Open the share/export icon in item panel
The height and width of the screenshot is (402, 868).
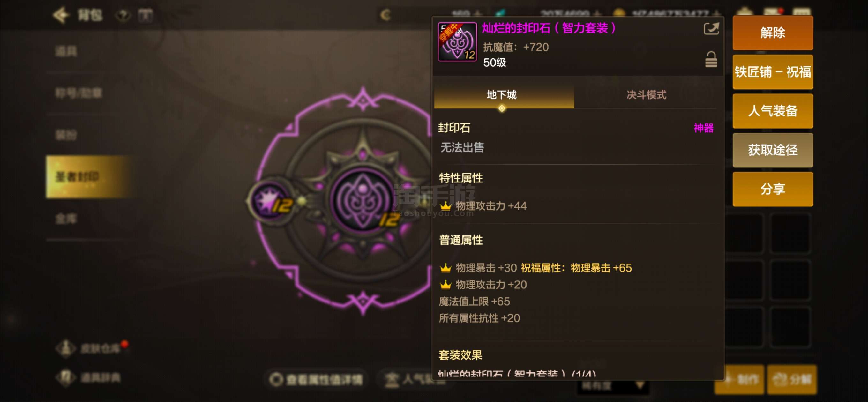tap(711, 28)
